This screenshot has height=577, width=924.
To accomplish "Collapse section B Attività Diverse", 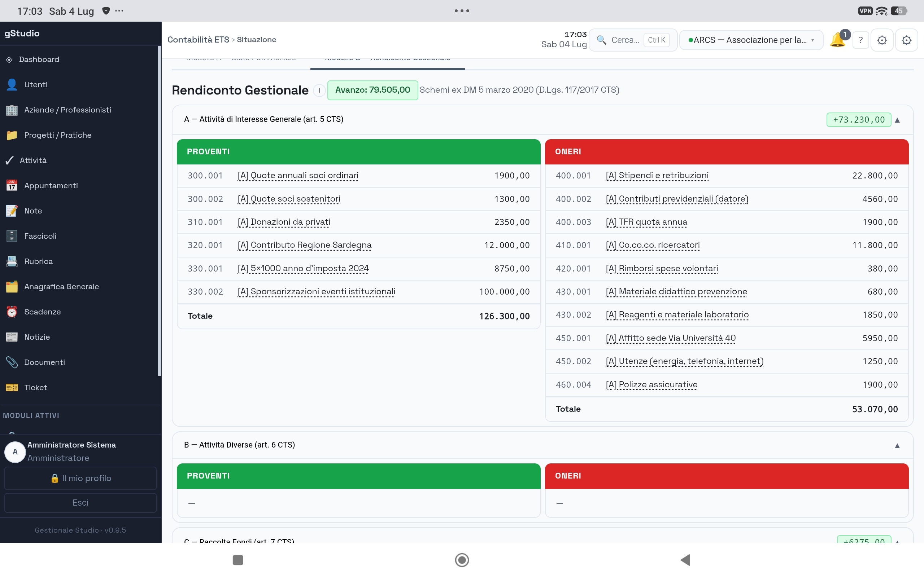I will click(x=897, y=445).
